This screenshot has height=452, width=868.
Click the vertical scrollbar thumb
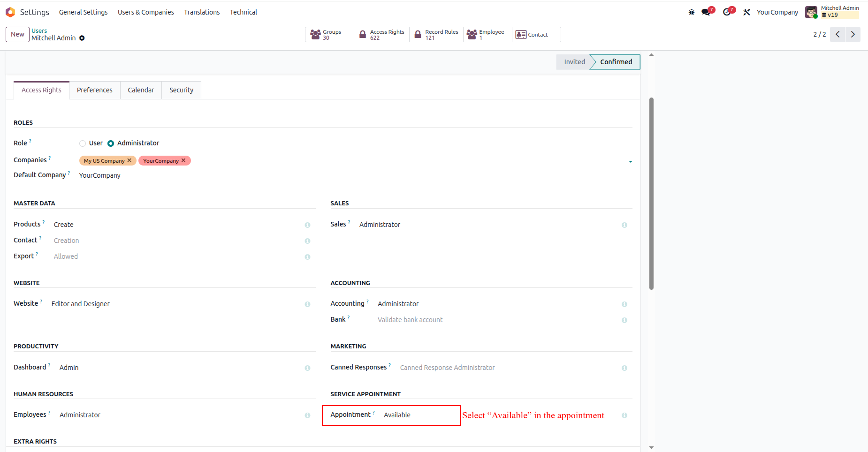[x=651, y=193]
